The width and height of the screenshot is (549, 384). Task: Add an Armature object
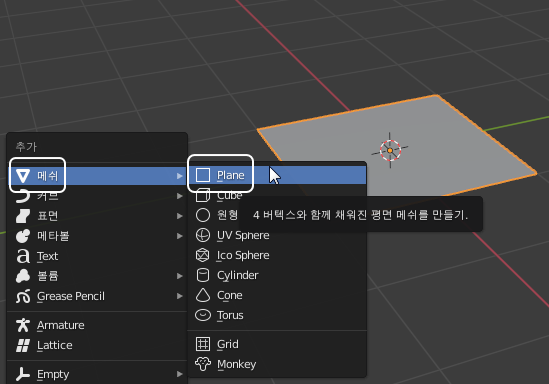click(x=97, y=325)
